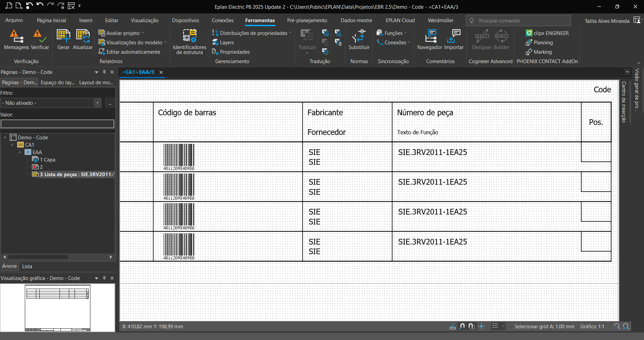Open the Páginas panel options arrow
This screenshot has height=340, width=644.
pos(96,72)
